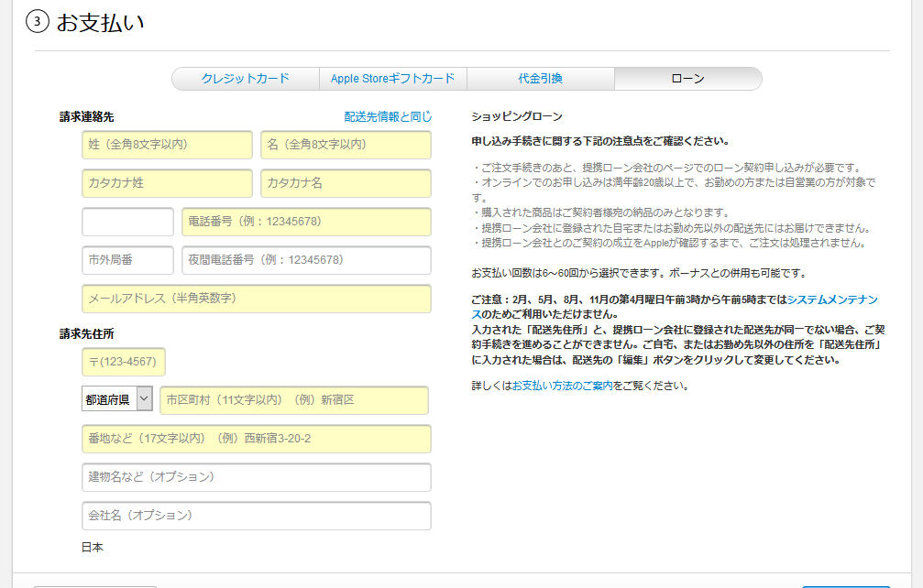Focus the 市区町村 input field

point(294,400)
